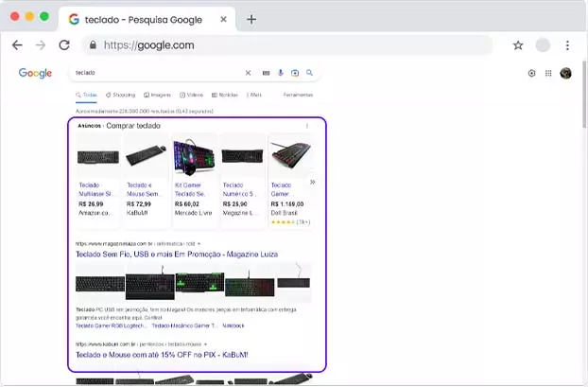Click the address bar showing google.com
588x387 pixels.
[287, 45]
